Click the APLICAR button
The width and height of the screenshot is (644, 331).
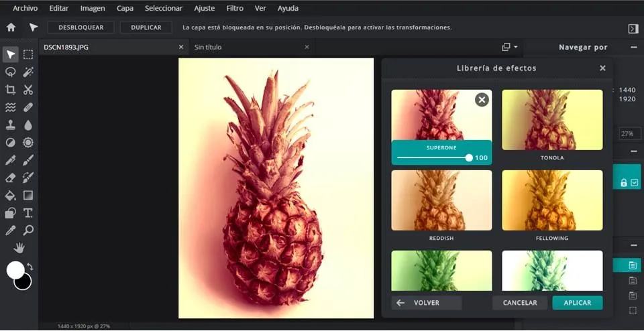pos(577,303)
